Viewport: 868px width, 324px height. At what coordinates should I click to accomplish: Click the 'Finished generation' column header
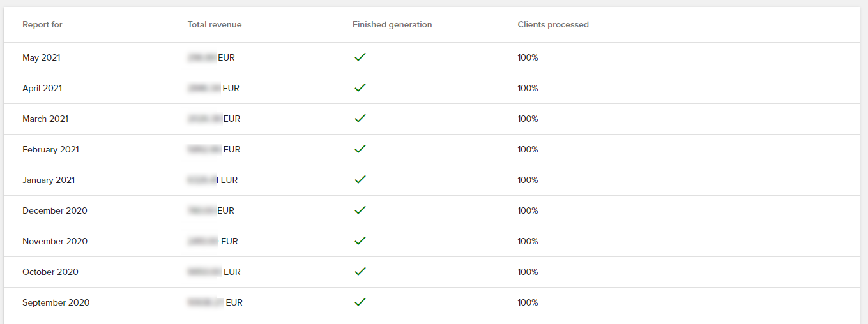click(392, 25)
